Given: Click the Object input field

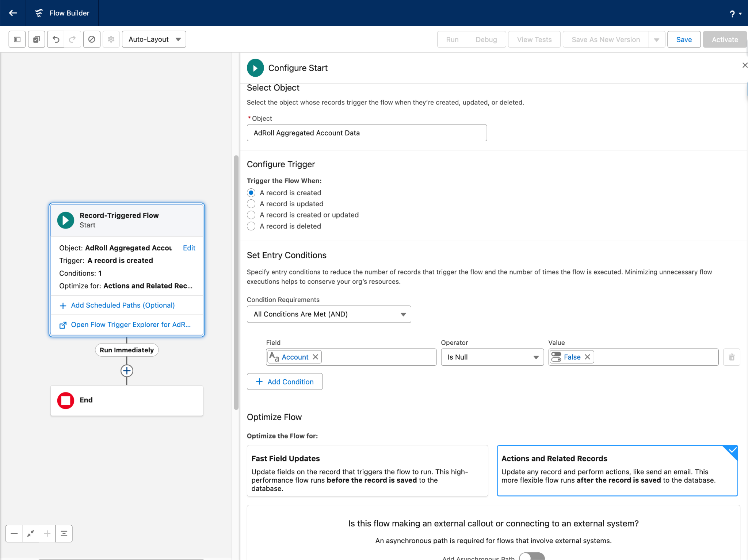Looking at the screenshot, I should click(367, 133).
